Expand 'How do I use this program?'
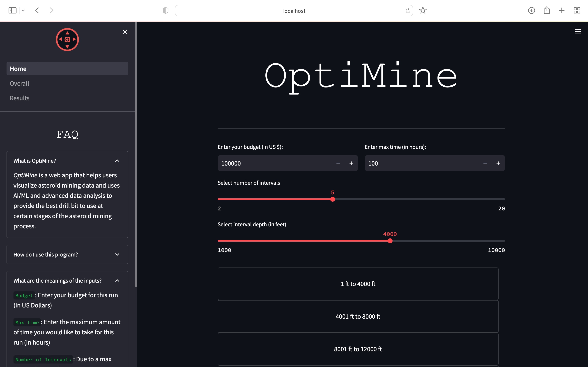This screenshot has height=367, width=588. 67,255
